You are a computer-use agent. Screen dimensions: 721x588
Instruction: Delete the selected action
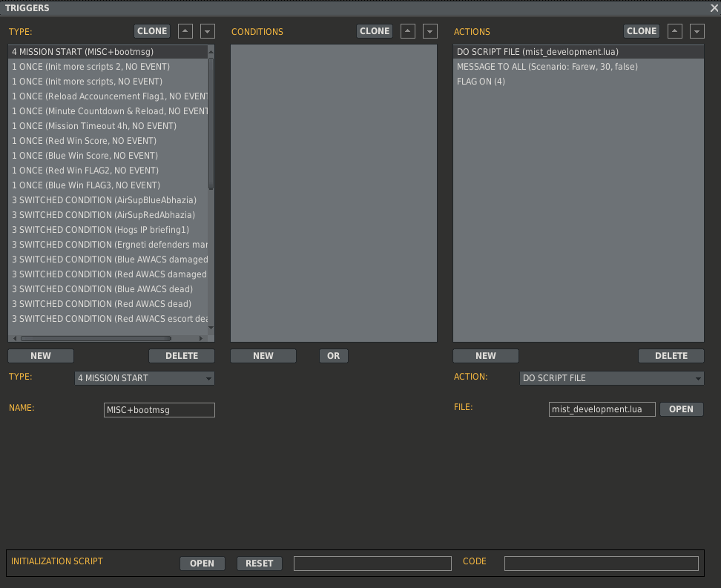671,356
